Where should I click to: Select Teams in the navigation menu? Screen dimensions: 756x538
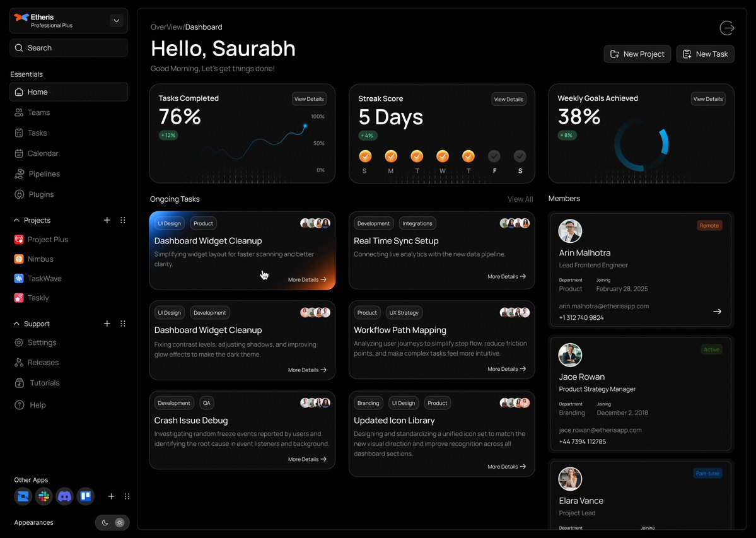(x=40, y=112)
